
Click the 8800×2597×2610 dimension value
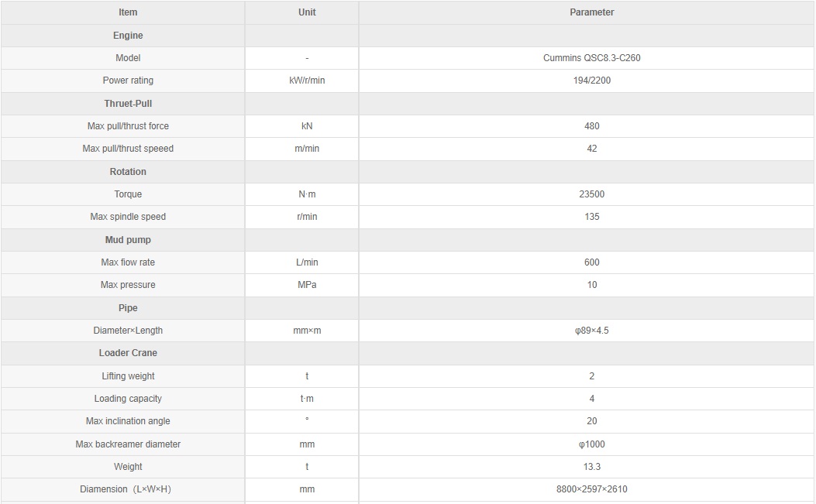(x=592, y=489)
